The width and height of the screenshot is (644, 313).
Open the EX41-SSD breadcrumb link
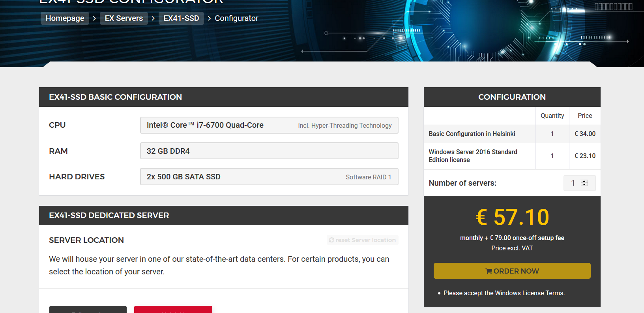181,18
